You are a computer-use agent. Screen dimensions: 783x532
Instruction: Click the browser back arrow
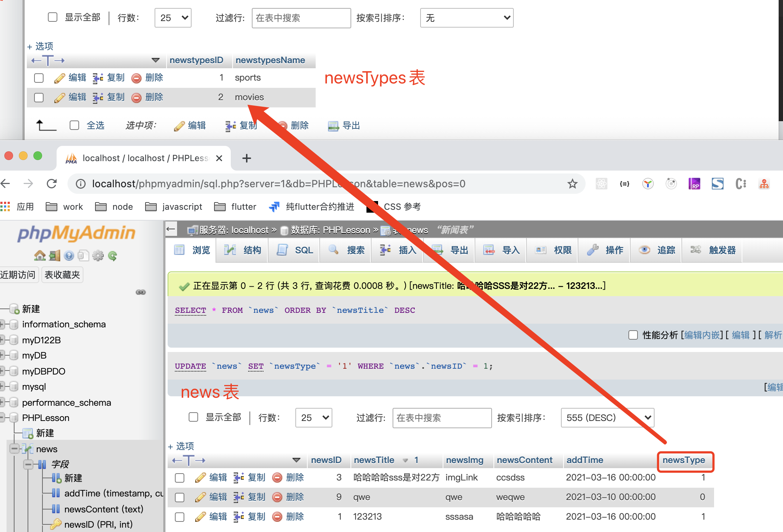point(5,184)
